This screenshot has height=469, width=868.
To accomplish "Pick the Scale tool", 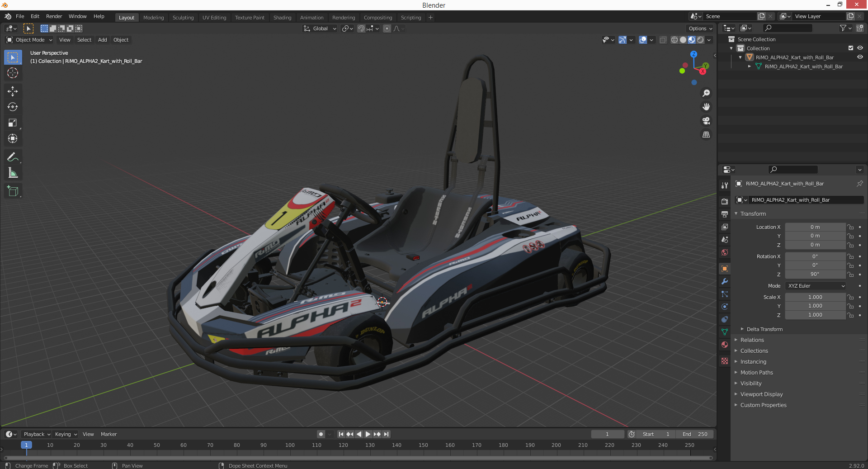I will (x=13, y=123).
